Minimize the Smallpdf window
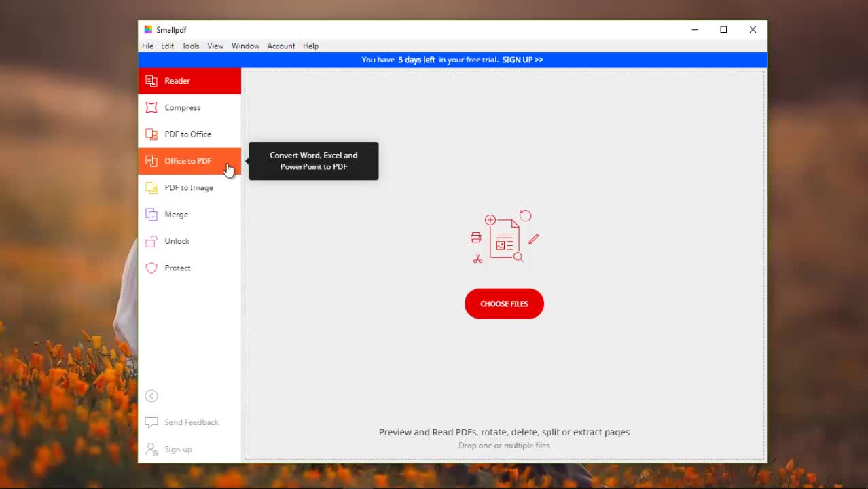Screen dimensions: 868x489 click(695, 29)
